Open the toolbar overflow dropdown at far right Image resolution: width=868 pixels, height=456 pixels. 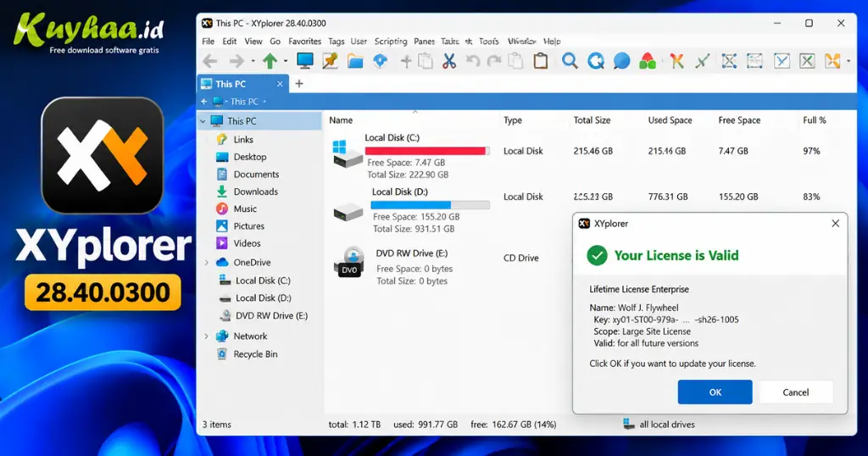pos(849,61)
